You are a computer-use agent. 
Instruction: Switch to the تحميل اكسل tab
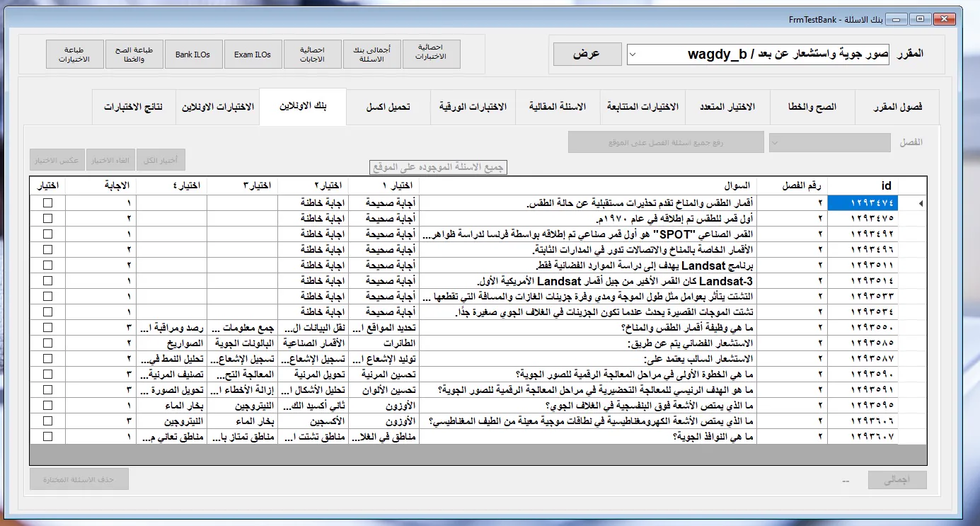(388, 108)
